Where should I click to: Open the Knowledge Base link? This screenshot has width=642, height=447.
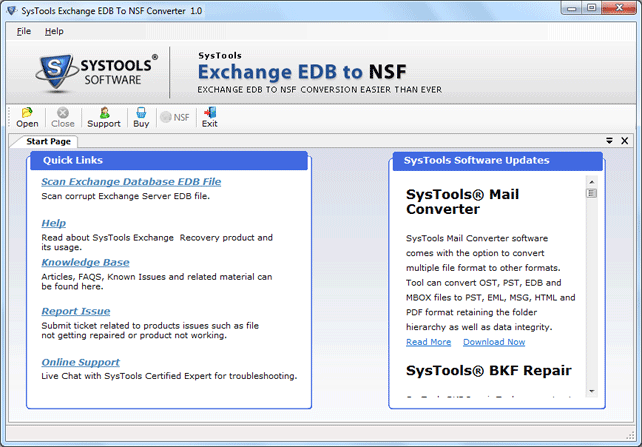[x=85, y=262]
